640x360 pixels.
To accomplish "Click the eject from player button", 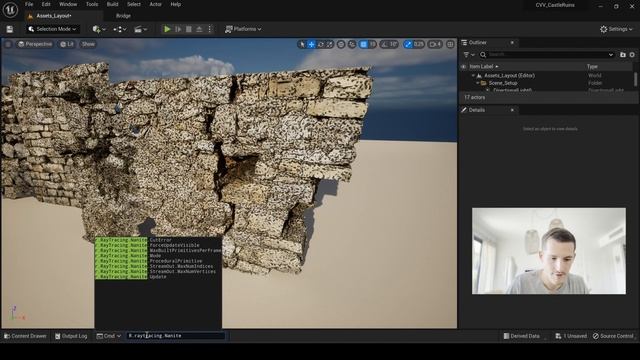I will pos(199,29).
